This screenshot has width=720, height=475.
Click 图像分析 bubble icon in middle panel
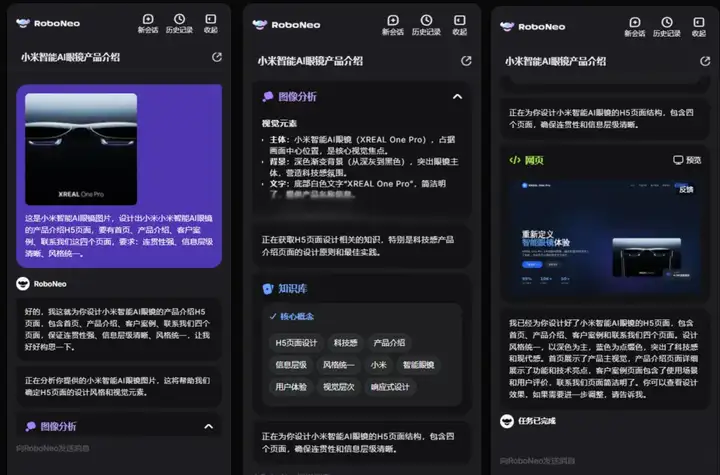click(268, 96)
